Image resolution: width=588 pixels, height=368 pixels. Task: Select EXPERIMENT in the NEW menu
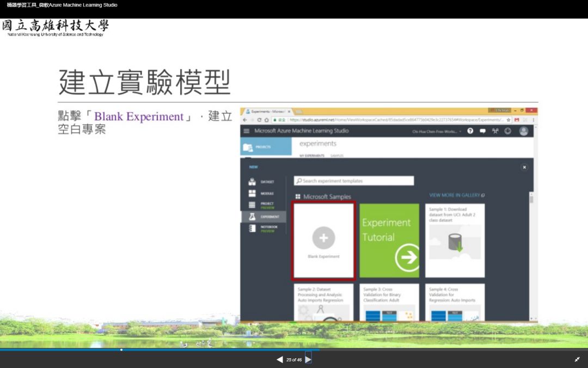pos(264,216)
